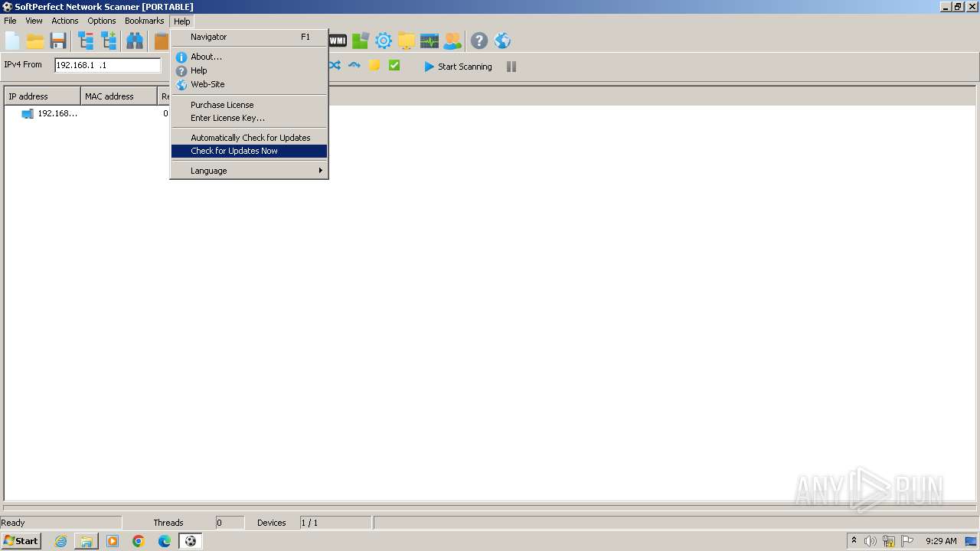Viewport: 980px width, 551px height.
Task: Click the question mark help toolbar icon
Action: (479, 41)
